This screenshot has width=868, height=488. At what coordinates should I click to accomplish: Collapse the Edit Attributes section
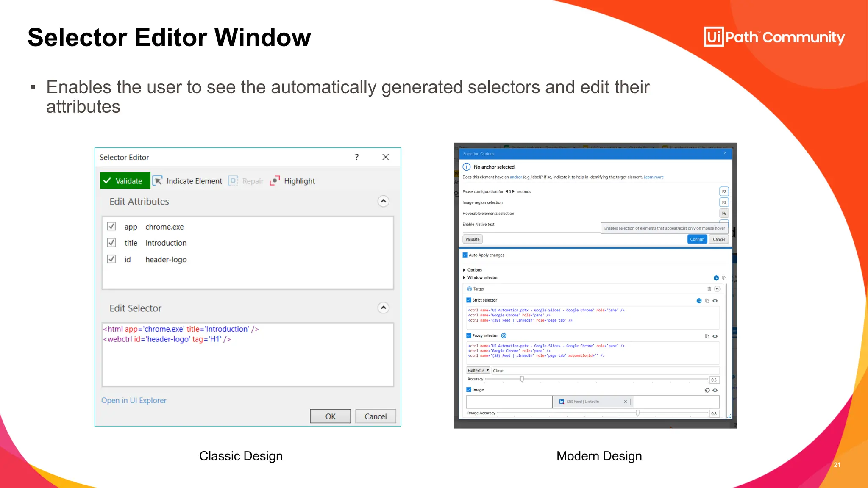[383, 201]
